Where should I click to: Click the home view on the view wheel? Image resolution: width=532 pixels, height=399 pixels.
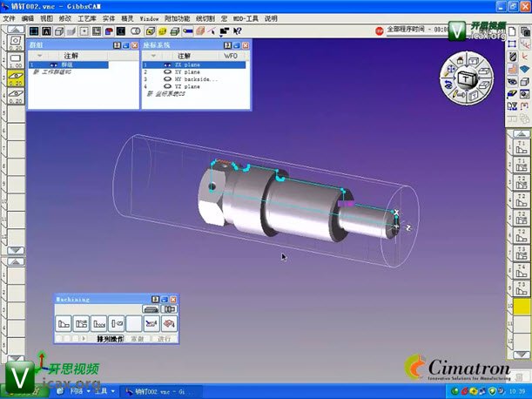[460, 60]
